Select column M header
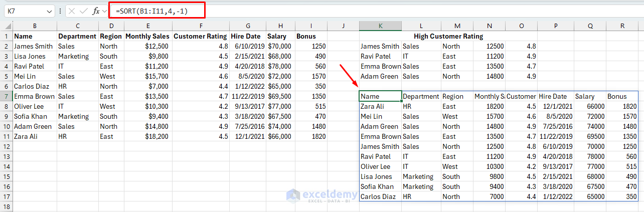The height and width of the screenshot is (212, 644). tap(457, 26)
